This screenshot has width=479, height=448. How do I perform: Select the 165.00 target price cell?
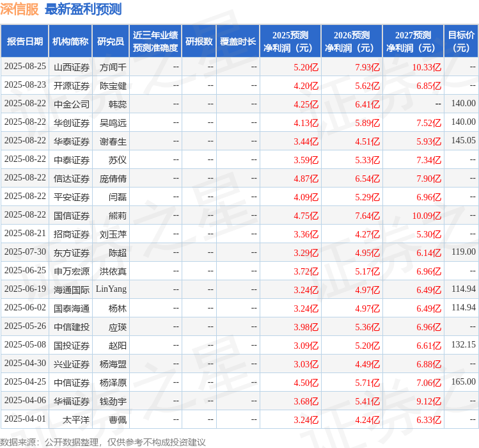(x=463, y=383)
